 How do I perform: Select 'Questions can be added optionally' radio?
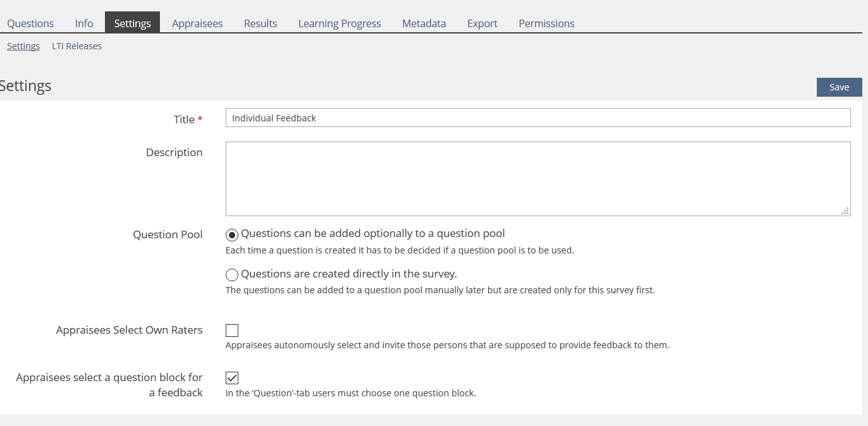coord(232,234)
